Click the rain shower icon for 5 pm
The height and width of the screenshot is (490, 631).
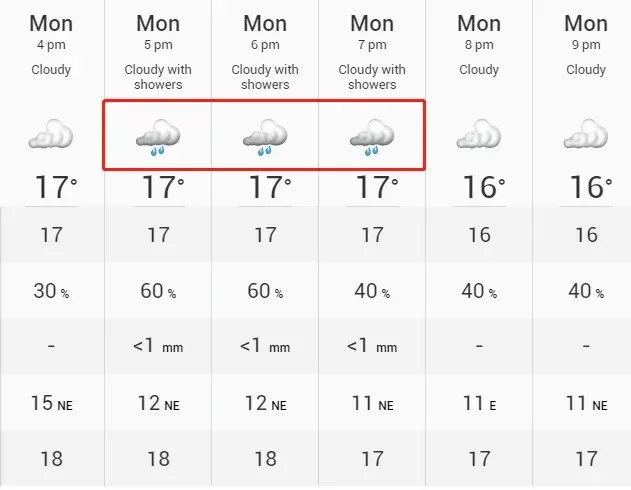(158, 137)
